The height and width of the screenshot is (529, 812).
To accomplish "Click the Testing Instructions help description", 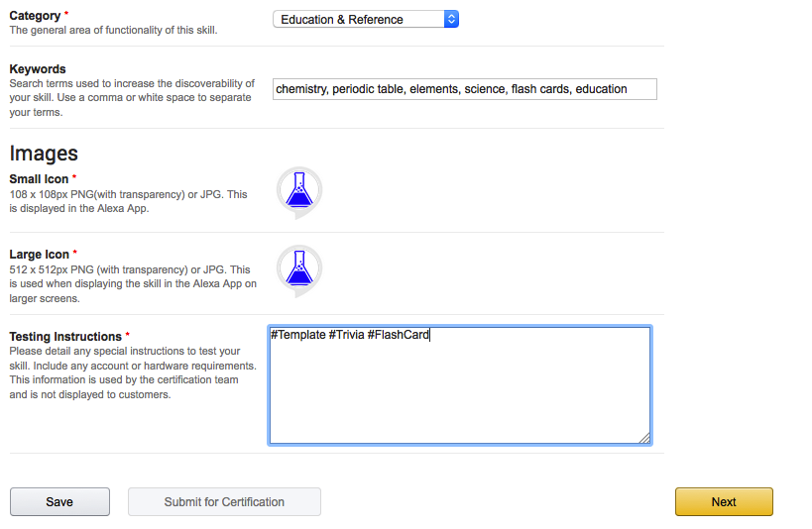I will 133,372.
